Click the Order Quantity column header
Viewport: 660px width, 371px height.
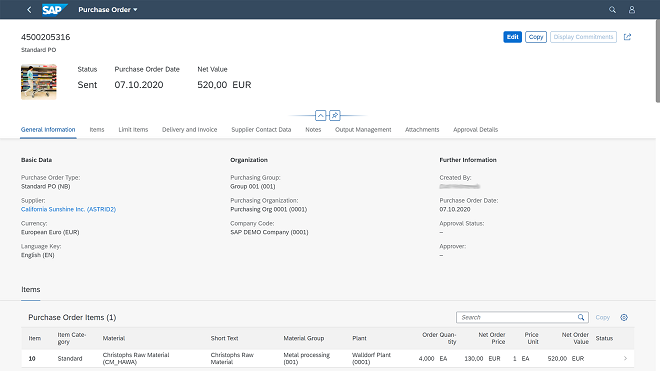(439, 338)
